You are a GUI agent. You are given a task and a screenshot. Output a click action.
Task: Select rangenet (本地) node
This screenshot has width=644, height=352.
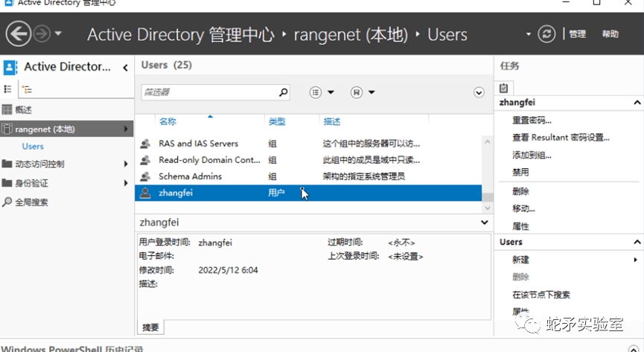click(66, 129)
